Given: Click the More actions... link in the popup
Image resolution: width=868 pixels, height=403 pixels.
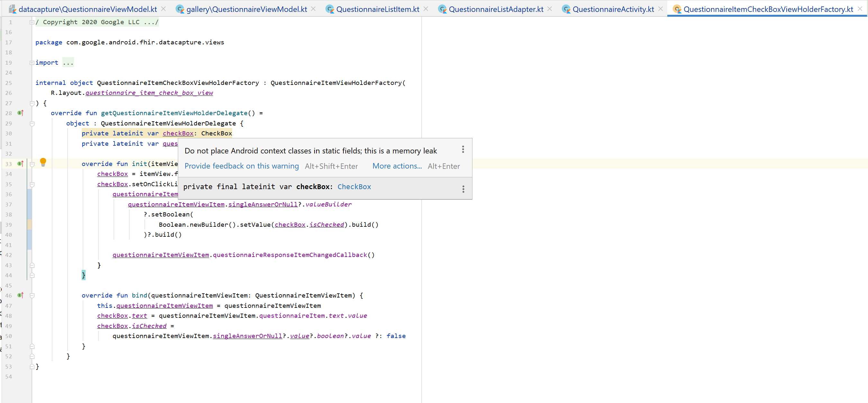Looking at the screenshot, I should 397,166.
